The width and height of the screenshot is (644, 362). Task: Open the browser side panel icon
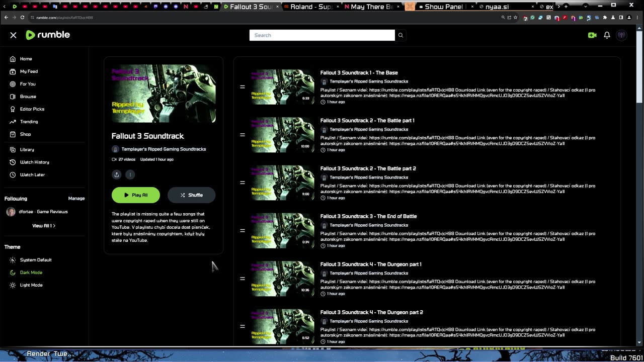(621, 18)
